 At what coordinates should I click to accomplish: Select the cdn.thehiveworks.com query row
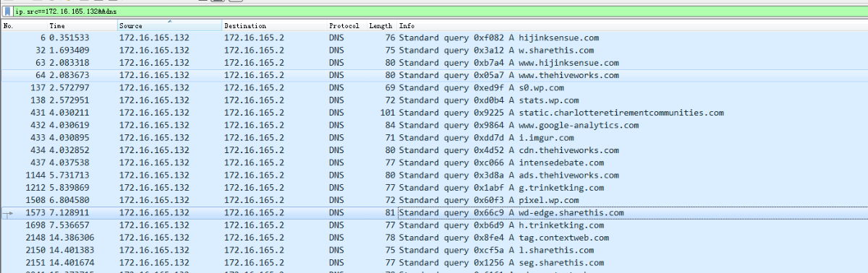(x=434, y=150)
